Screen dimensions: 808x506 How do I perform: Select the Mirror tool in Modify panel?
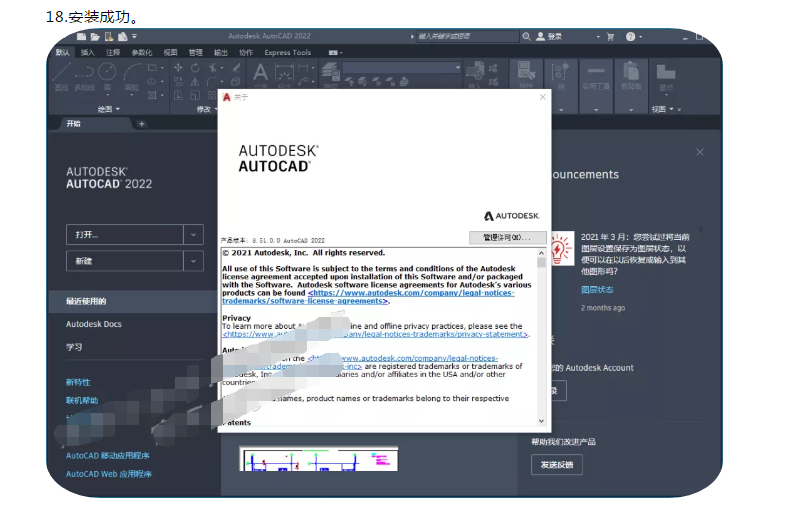tap(195, 81)
